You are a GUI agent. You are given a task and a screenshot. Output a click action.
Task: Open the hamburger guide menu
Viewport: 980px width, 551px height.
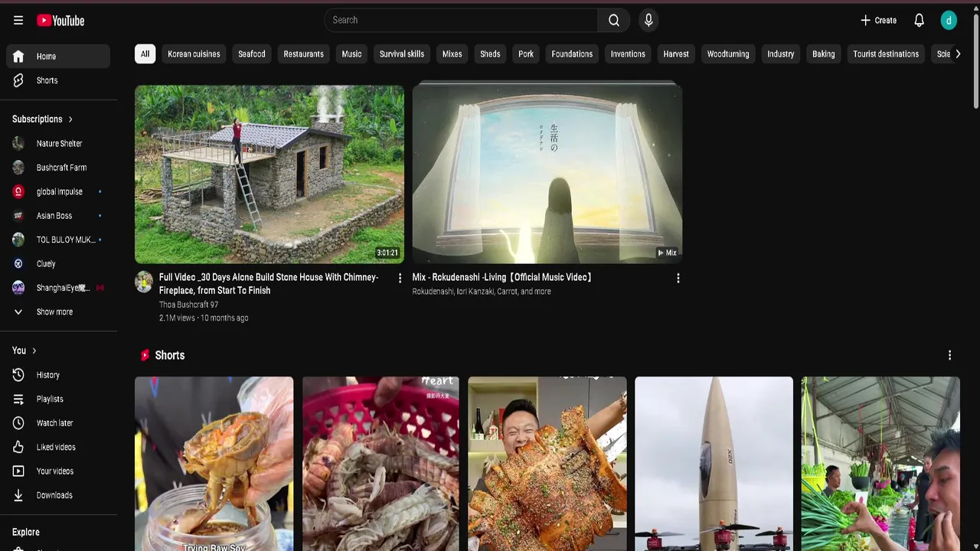point(18,21)
